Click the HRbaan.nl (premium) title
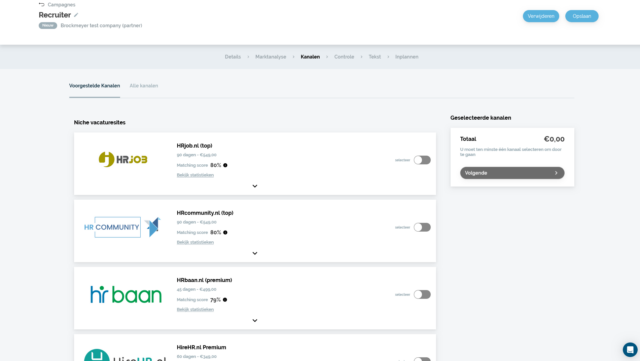 pos(204,280)
